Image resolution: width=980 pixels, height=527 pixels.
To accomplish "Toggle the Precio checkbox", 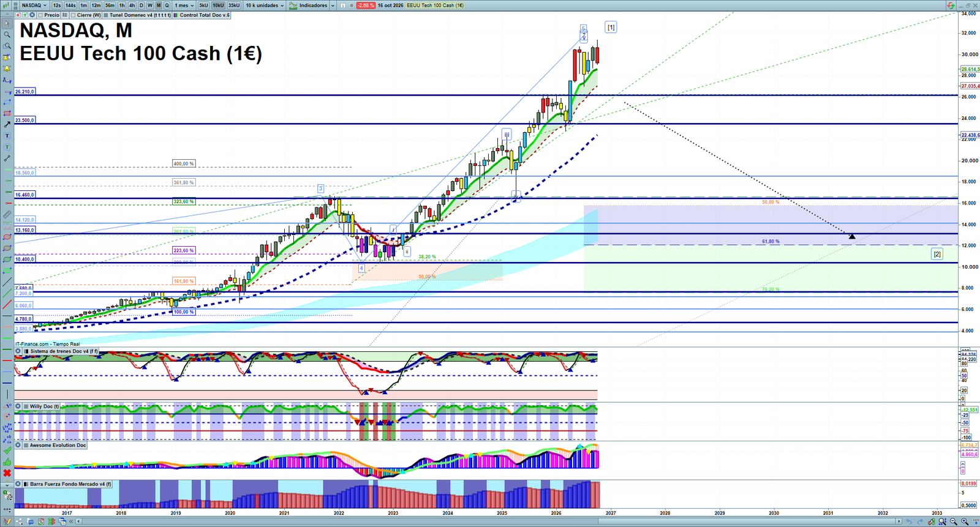I will pos(40,15).
